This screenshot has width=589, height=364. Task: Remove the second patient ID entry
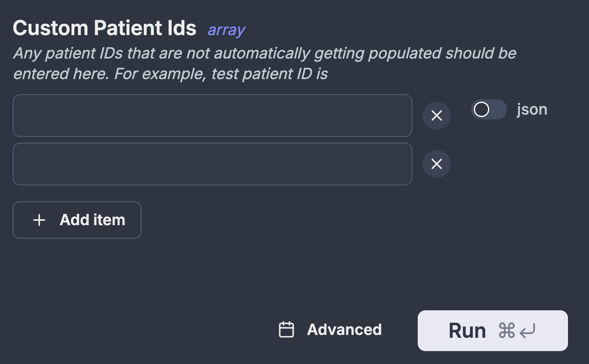tap(436, 164)
